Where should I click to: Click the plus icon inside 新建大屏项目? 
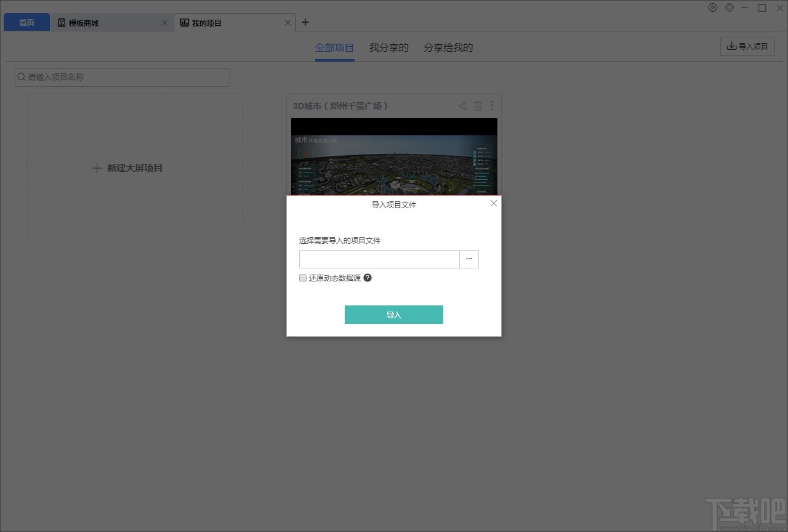point(97,167)
